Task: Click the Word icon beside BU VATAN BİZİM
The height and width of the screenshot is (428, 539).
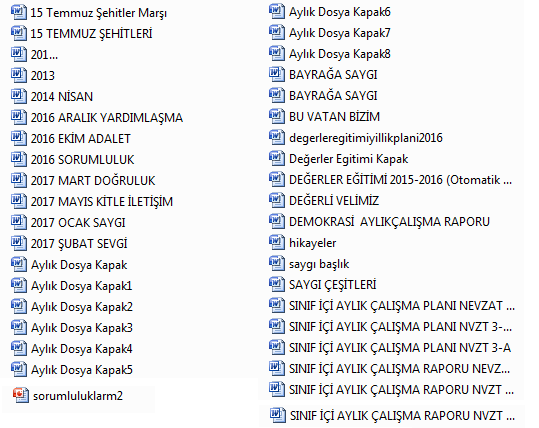Action: pos(277,117)
